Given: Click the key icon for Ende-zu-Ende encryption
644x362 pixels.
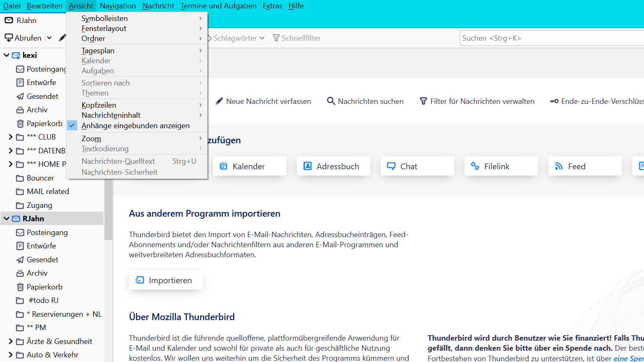Looking at the screenshot, I should (x=554, y=101).
